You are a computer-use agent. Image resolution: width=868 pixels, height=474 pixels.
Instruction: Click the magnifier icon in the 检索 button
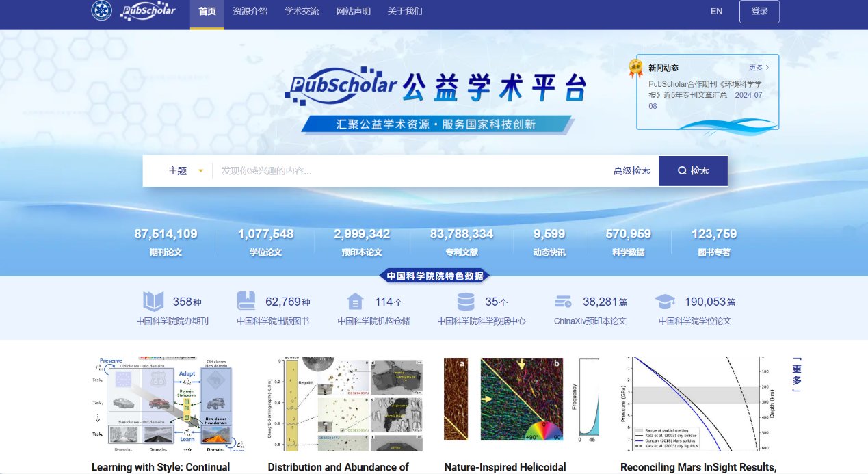tap(682, 171)
